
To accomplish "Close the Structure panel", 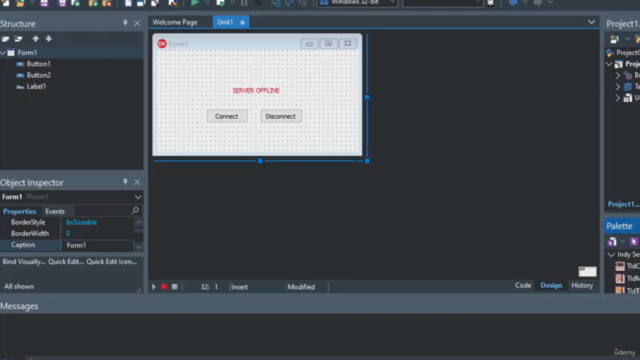I will [x=137, y=23].
